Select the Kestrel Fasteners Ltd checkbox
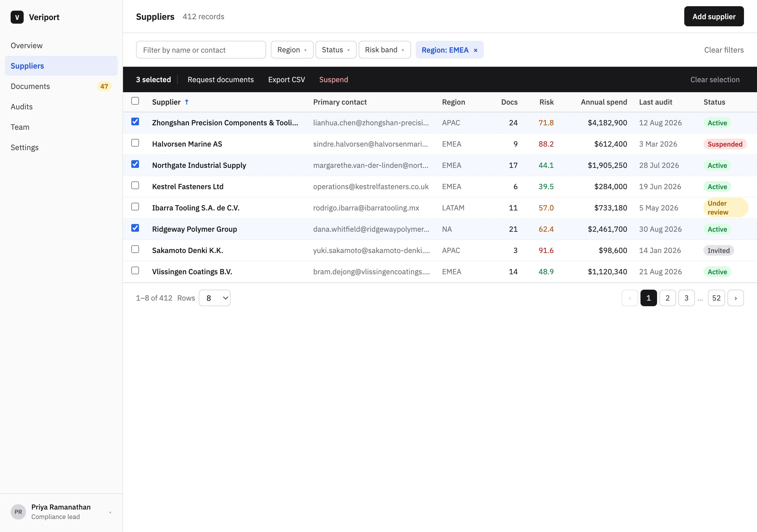The image size is (757, 532). click(x=135, y=185)
